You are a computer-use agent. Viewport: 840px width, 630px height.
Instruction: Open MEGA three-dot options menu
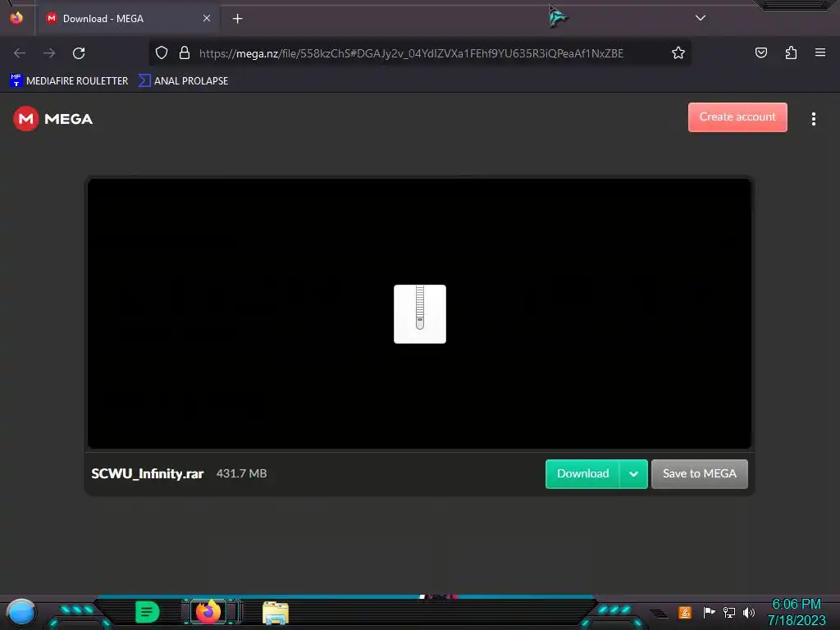pyautogui.click(x=813, y=119)
